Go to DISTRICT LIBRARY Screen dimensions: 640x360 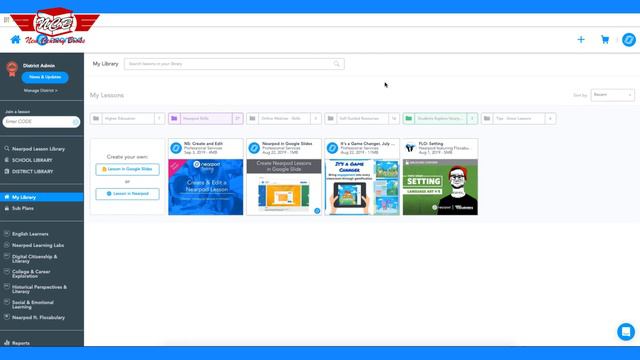33,172
